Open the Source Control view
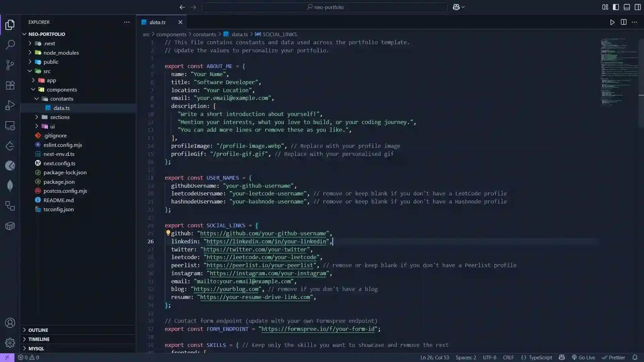The image size is (644, 362). point(10,65)
